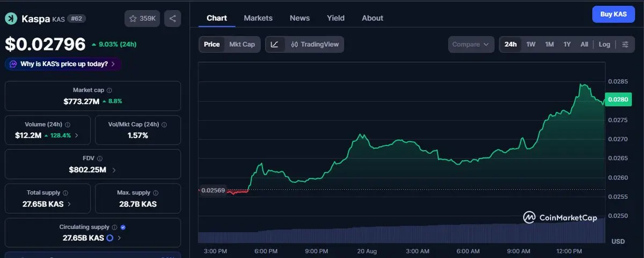The width and height of the screenshot is (644, 258).
Task: Select the 1M time range
Action: (x=550, y=44)
